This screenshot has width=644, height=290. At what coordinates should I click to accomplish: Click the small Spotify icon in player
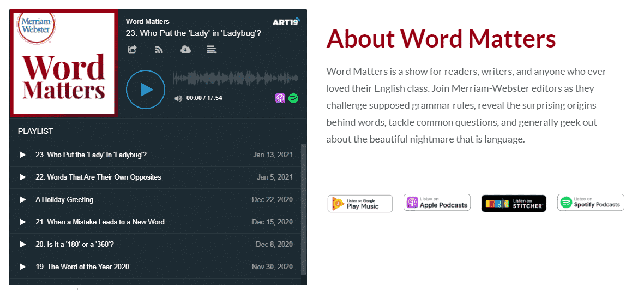[293, 98]
